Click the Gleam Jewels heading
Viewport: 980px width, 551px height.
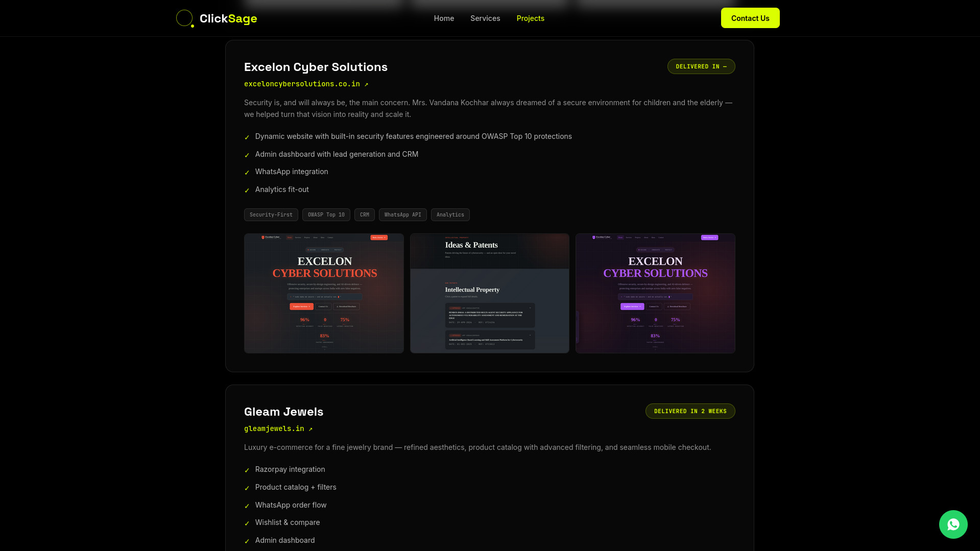[283, 412]
